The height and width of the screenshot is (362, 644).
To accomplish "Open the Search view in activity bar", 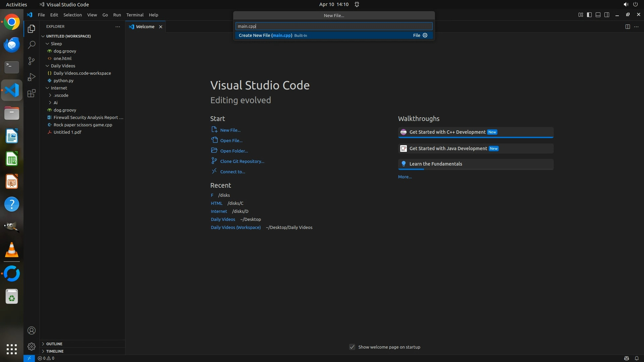I will [32, 45].
